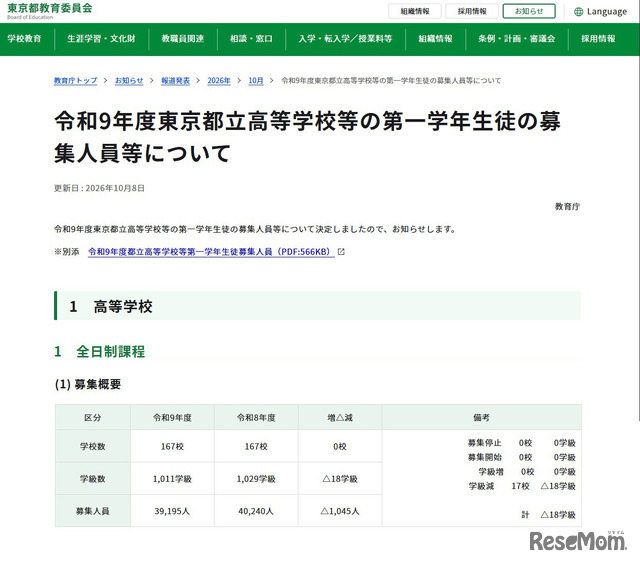This screenshot has height=564, width=640.
Task: Click the 学級減 remark label
Action: [481, 486]
